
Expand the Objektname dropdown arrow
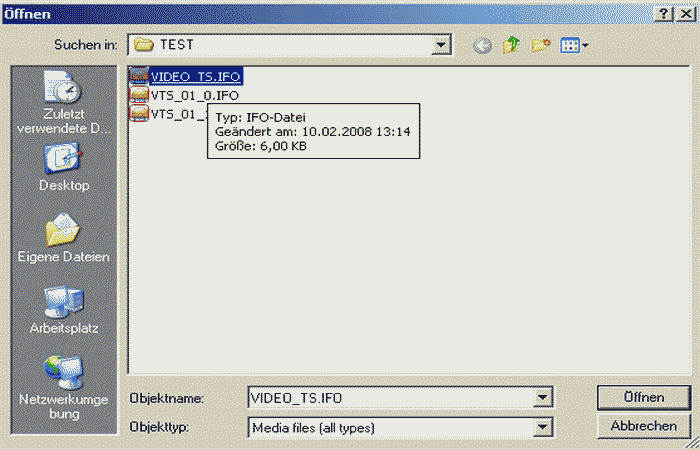(543, 397)
